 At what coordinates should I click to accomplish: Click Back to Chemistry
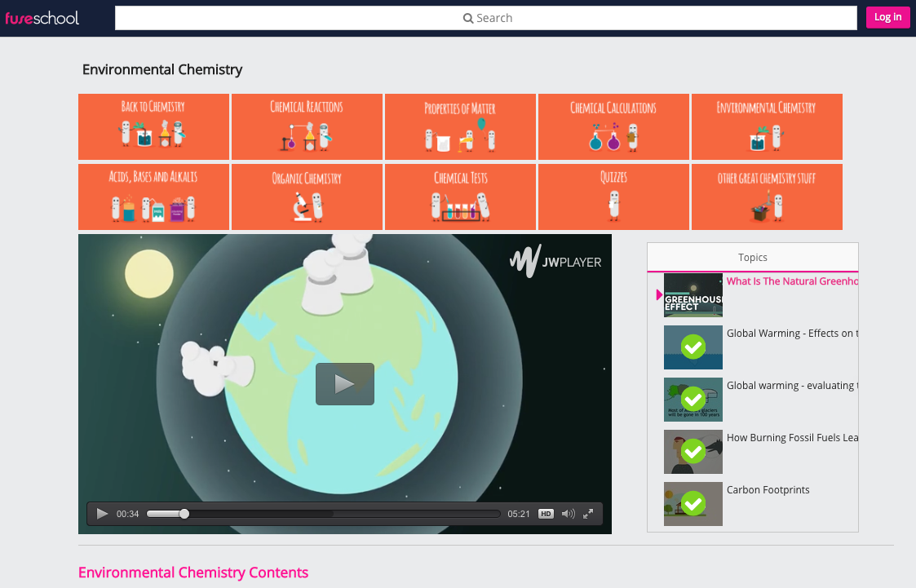[x=153, y=126]
